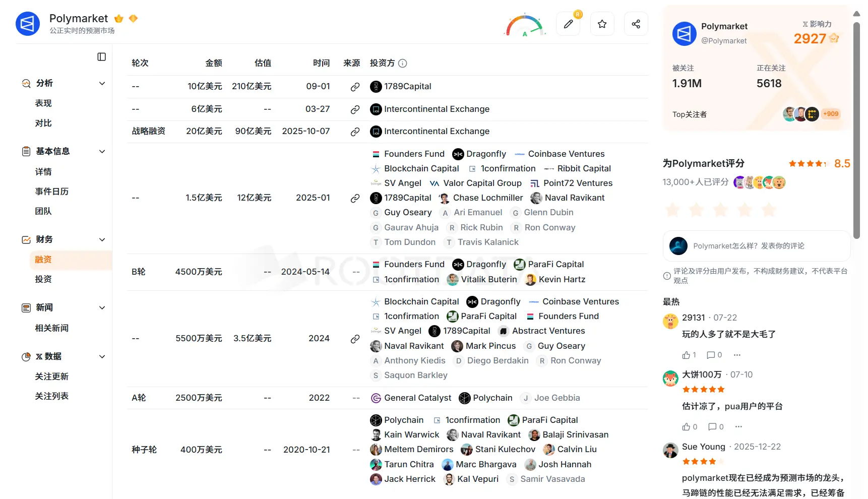Collapse the 基本信息 section chevron
The image size is (868, 499).
(102, 152)
